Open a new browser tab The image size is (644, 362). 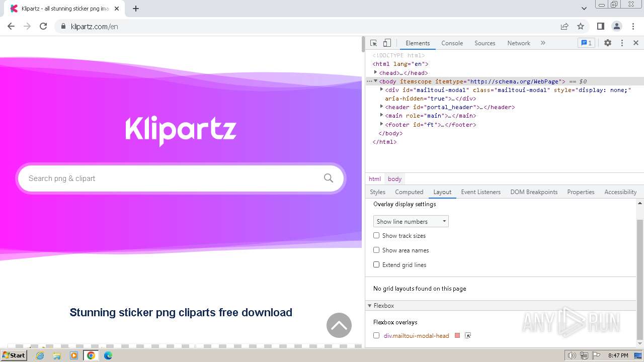(136, 9)
